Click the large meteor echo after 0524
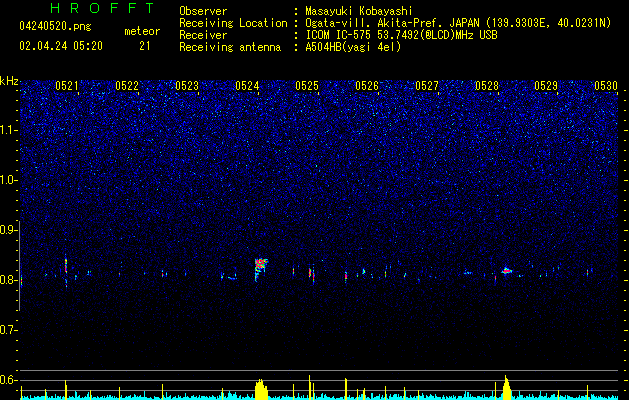Viewport: 629px width, 400px height. (x=261, y=269)
